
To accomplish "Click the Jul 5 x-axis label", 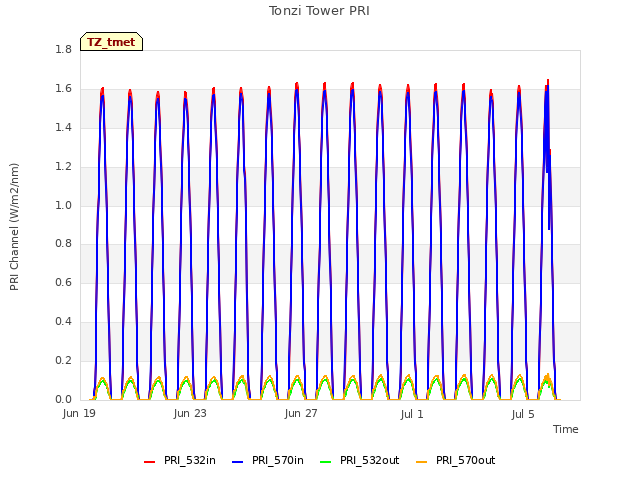I will click(x=523, y=415).
